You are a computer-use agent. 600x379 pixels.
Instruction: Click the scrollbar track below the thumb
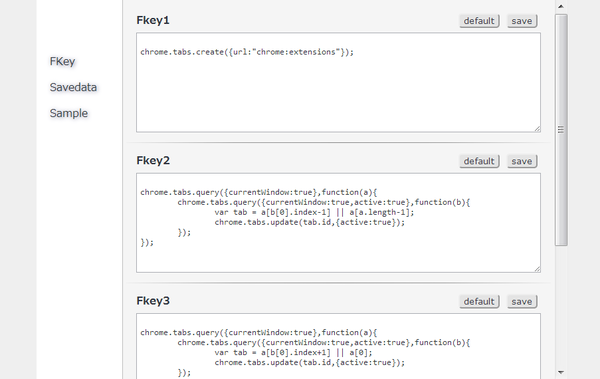[561, 306]
